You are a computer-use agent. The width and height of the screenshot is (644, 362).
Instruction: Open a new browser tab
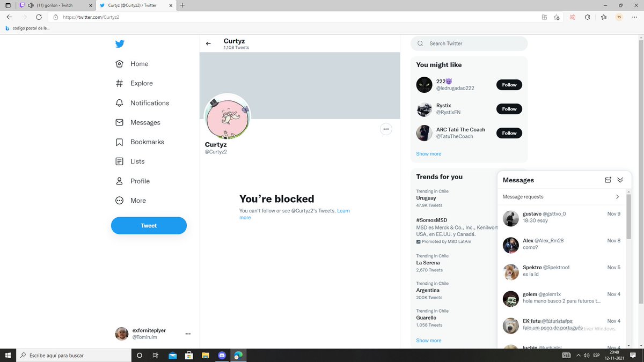[182, 5]
